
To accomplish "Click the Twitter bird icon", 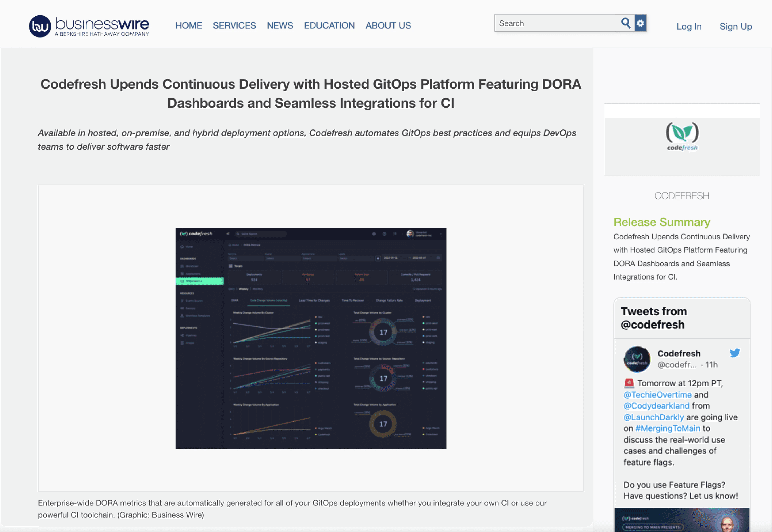I will pos(735,353).
